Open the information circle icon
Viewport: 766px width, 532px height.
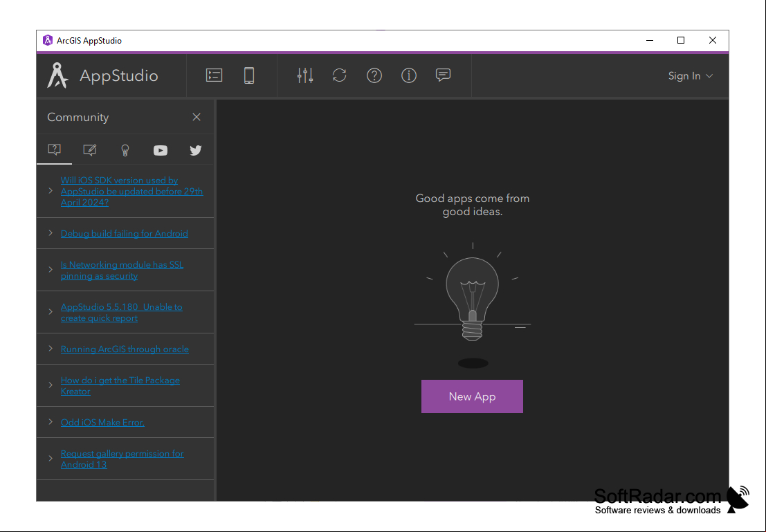(x=409, y=75)
